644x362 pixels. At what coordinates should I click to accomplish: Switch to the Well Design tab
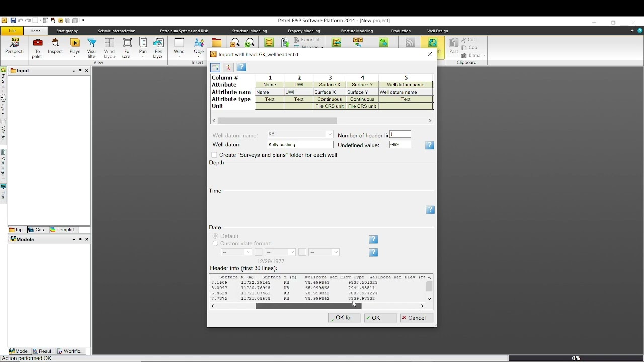coord(438,31)
